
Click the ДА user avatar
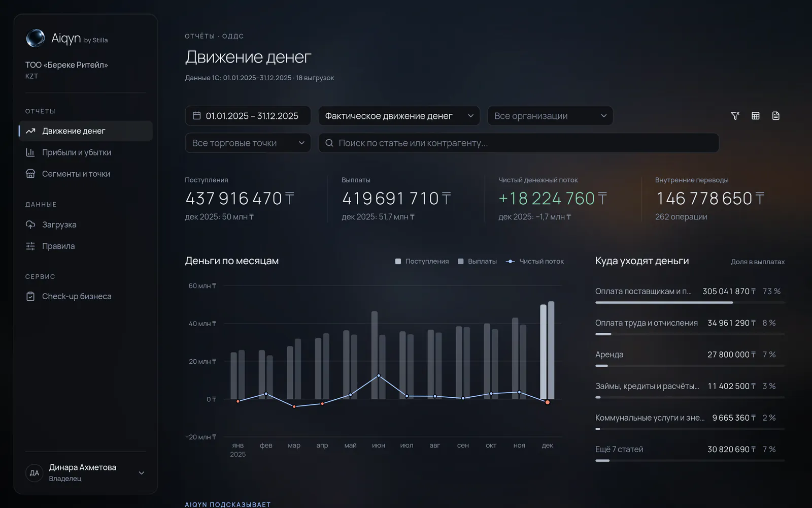tap(34, 473)
